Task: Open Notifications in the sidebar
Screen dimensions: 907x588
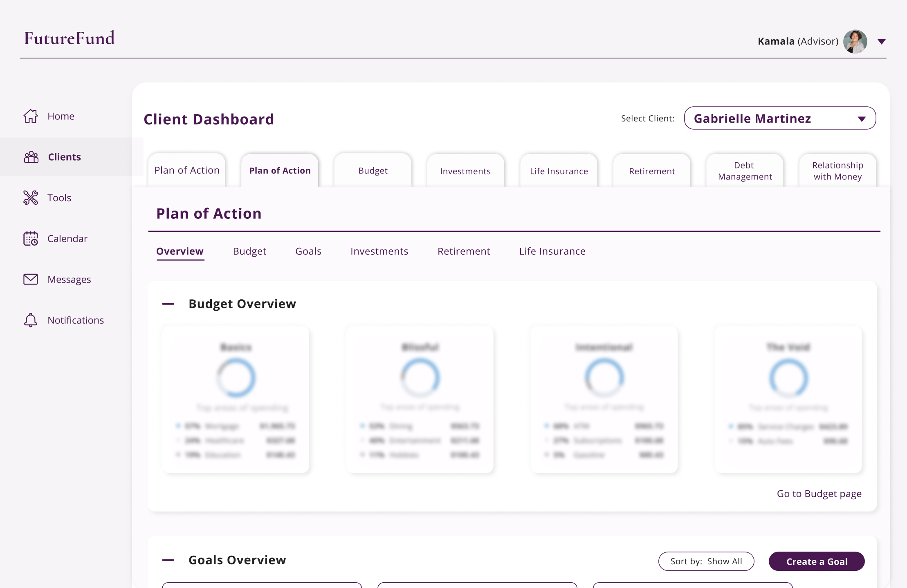Action: (76, 320)
